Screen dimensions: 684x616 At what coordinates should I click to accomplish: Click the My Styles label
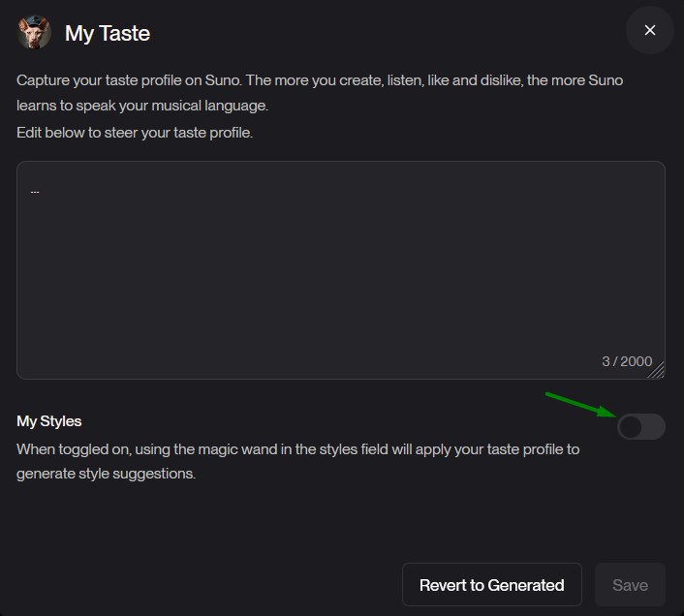click(48, 421)
